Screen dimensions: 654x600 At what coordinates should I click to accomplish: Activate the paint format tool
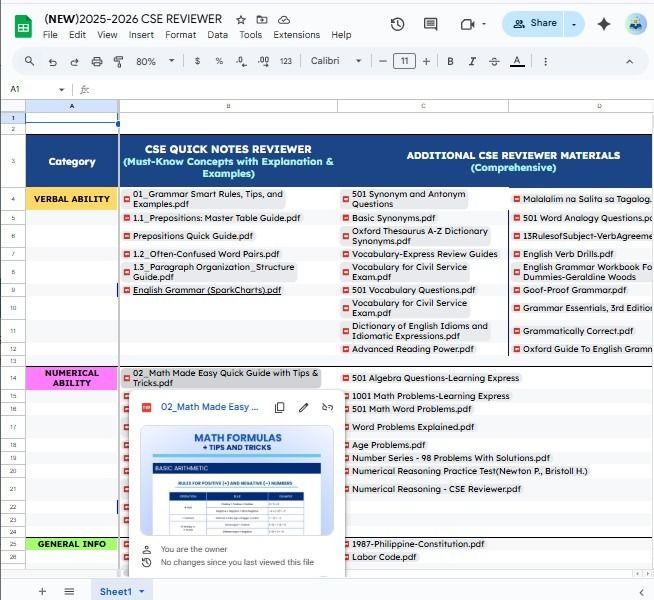118,62
